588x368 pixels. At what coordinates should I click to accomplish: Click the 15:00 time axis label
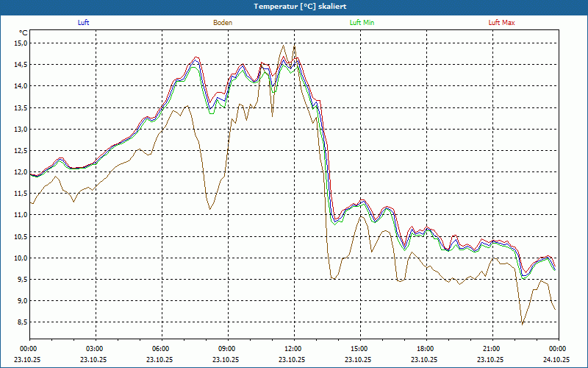point(359,349)
